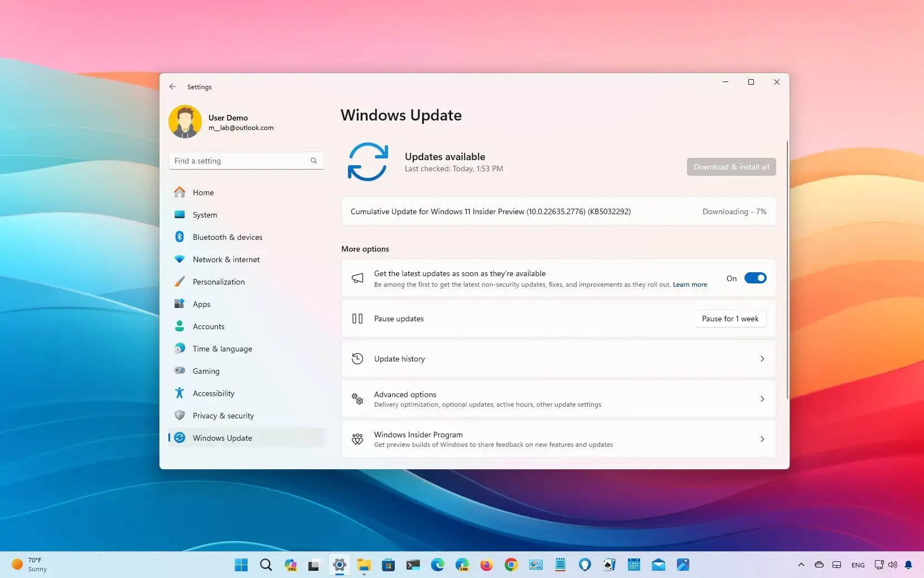Viewport: 924px width, 578px height.
Task: Click the user profile avatar
Action: point(185,121)
